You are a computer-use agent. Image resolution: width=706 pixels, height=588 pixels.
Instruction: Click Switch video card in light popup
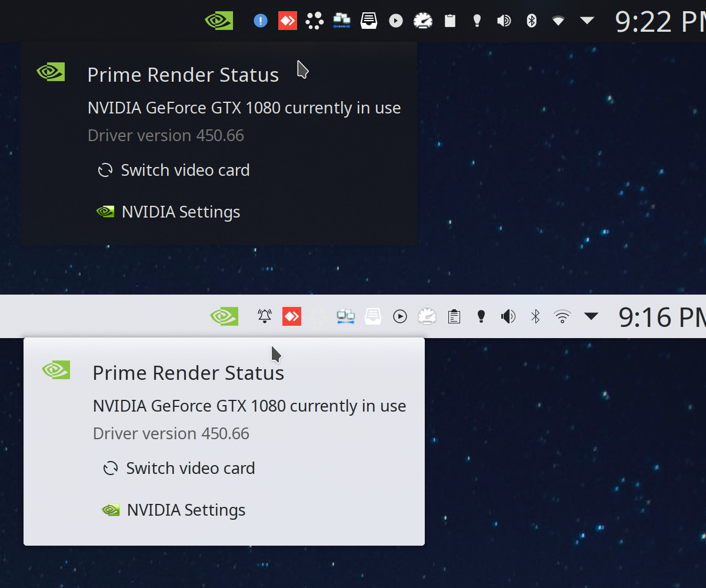[x=191, y=469]
